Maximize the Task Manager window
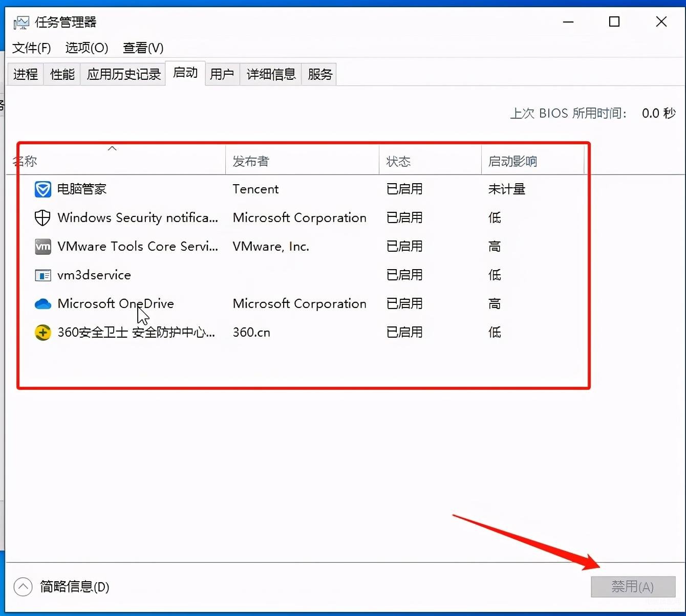Screen dimensions: 686x616 click(x=614, y=22)
